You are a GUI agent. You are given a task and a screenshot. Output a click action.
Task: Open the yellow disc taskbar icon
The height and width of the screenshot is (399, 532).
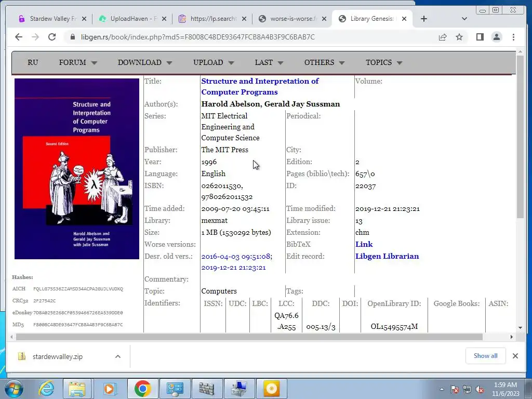271,389
